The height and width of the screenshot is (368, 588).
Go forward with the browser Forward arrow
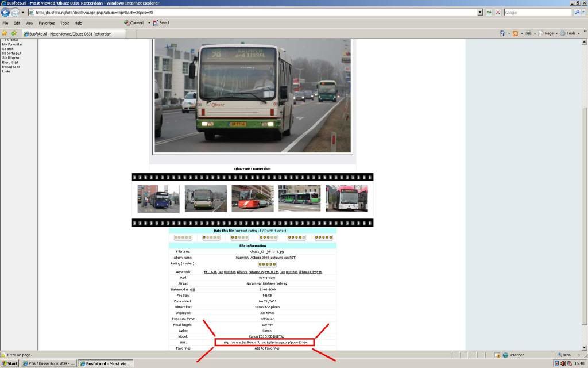14,13
